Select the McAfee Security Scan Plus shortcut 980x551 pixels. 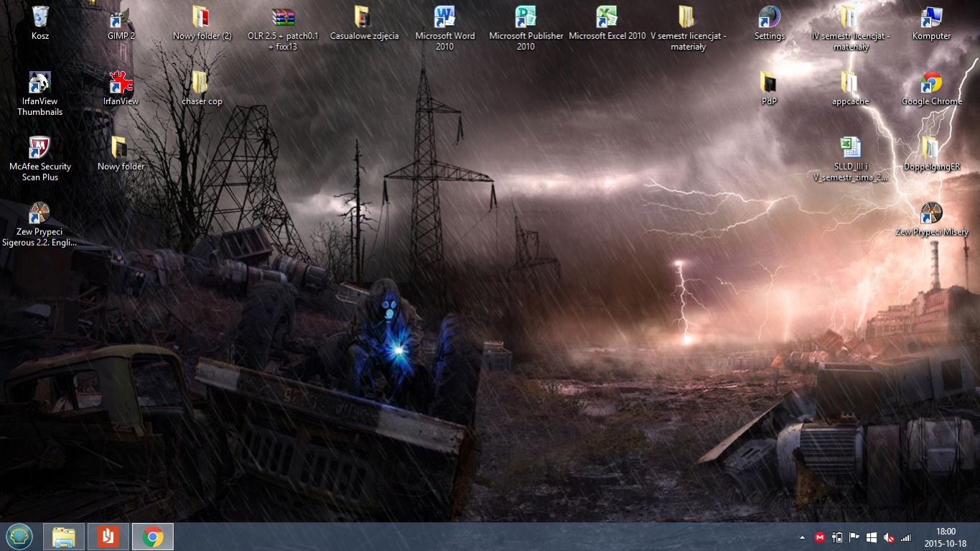point(40,159)
